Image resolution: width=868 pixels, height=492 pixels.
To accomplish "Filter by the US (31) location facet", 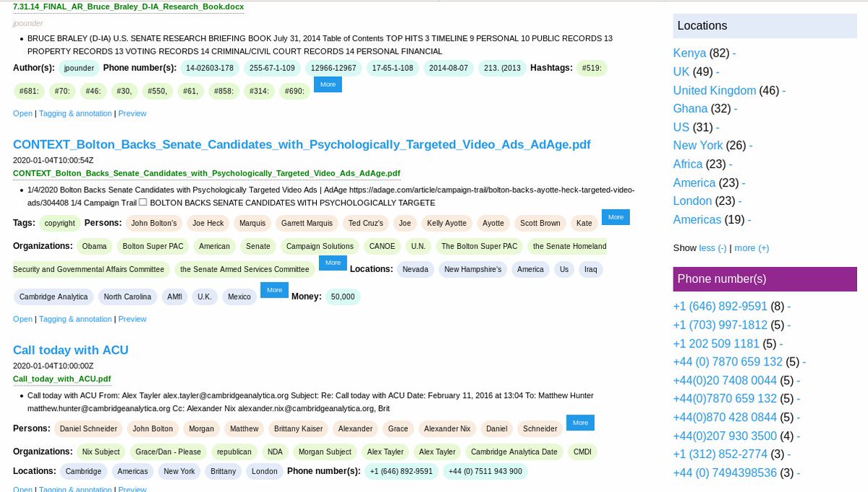I will pyautogui.click(x=681, y=127).
